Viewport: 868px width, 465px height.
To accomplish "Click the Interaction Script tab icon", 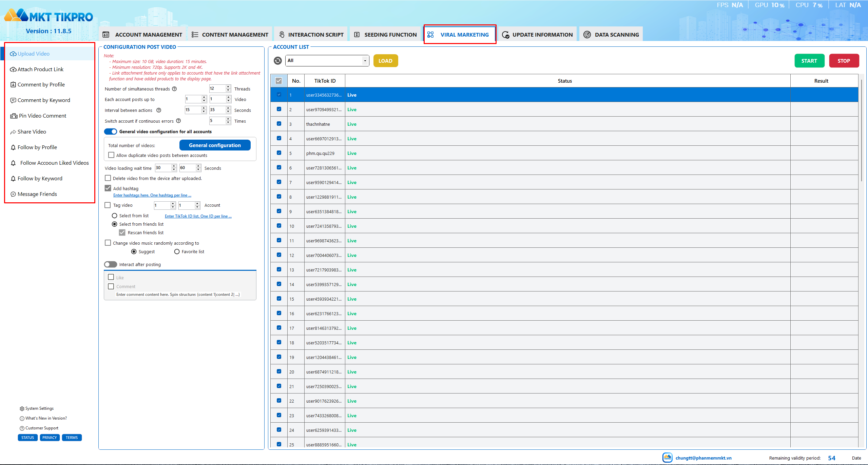I will click(x=282, y=35).
